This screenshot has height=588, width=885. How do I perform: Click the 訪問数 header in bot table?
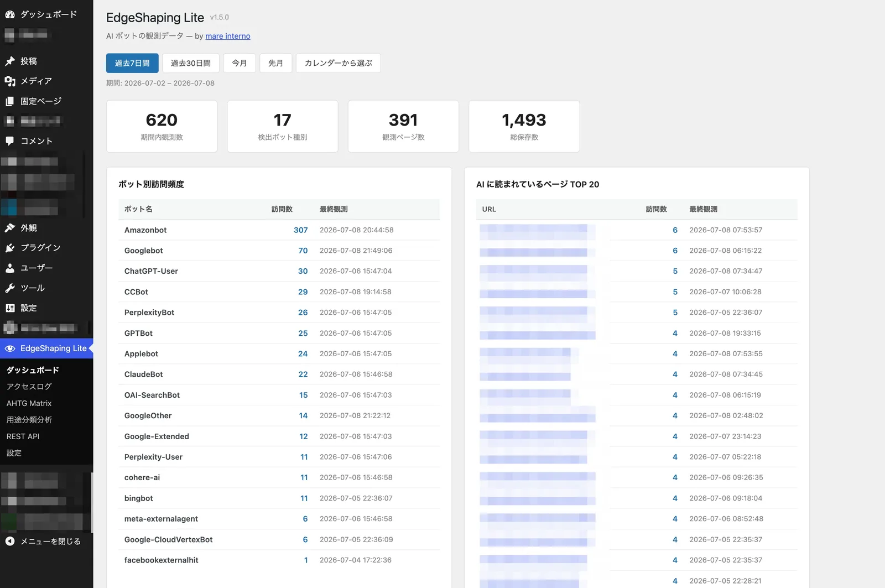[x=282, y=209]
